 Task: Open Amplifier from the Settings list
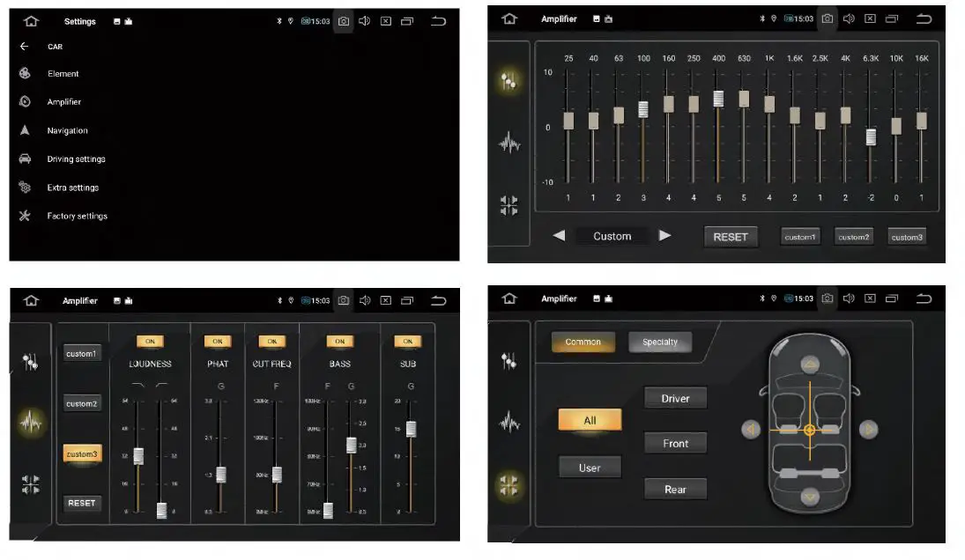click(64, 102)
